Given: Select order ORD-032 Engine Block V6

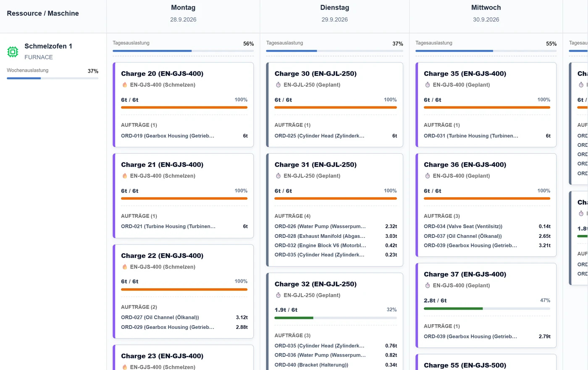Looking at the screenshot, I should click(x=336, y=245).
